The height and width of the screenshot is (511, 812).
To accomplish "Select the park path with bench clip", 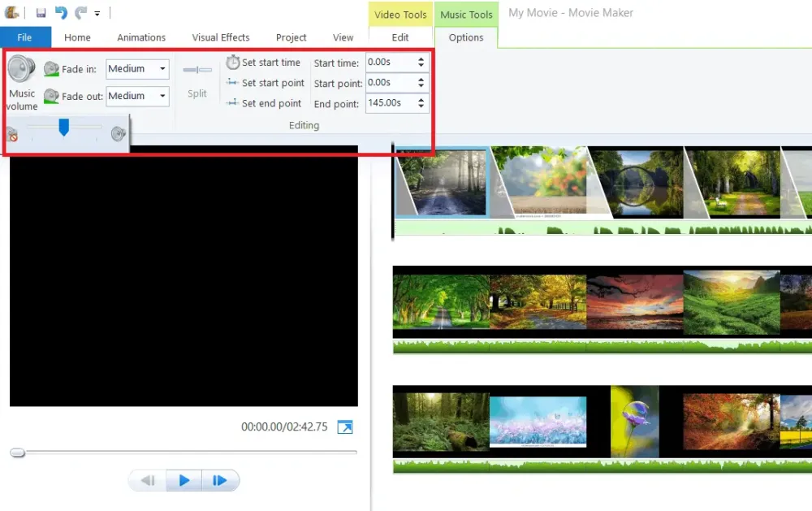I will click(x=732, y=183).
